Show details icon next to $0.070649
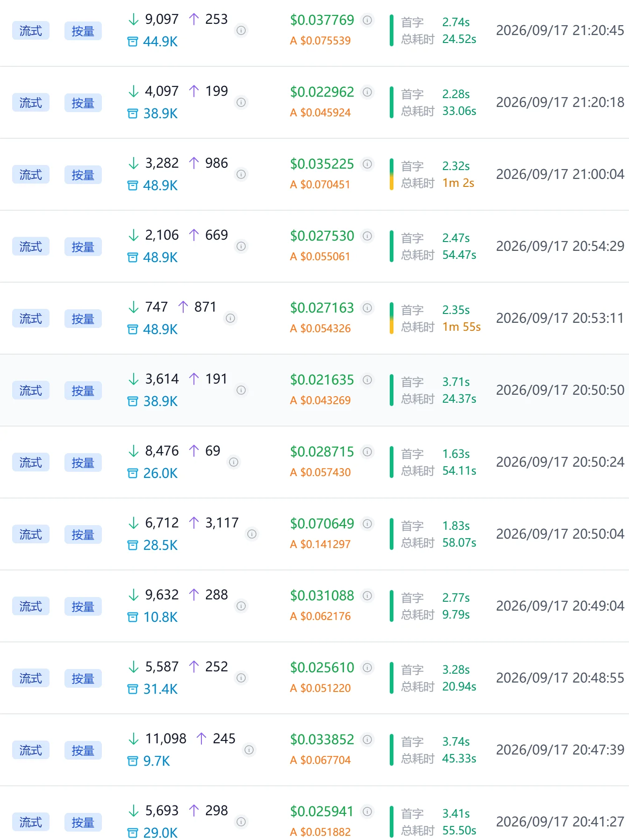The width and height of the screenshot is (629, 840). coord(368,524)
